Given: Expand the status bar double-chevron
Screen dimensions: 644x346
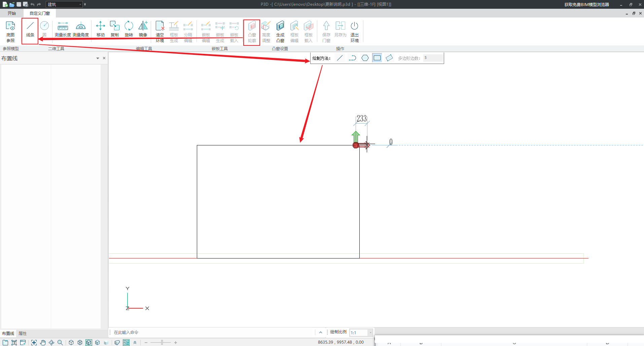Looking at the screenshot, I should pyautogui.click(x=135, y=342).
